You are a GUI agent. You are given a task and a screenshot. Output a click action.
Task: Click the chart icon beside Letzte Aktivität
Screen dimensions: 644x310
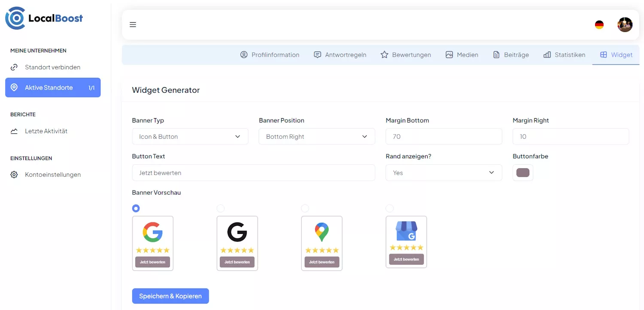click(14, 131)
